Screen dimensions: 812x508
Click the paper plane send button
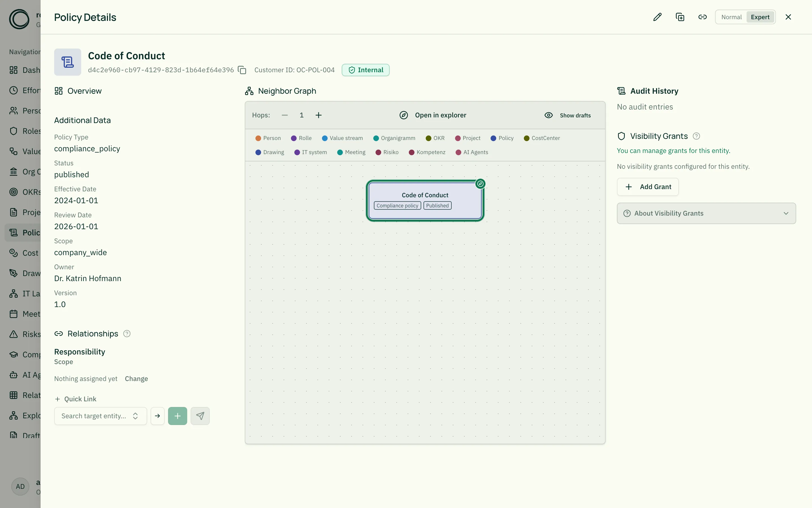point(200,416)
